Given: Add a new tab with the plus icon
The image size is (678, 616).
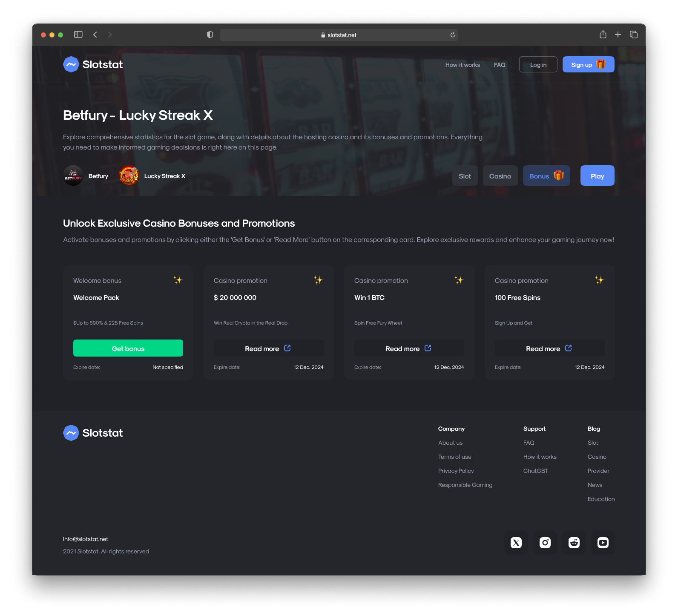Looking at the screenshot, I should [x=618, y=35].
